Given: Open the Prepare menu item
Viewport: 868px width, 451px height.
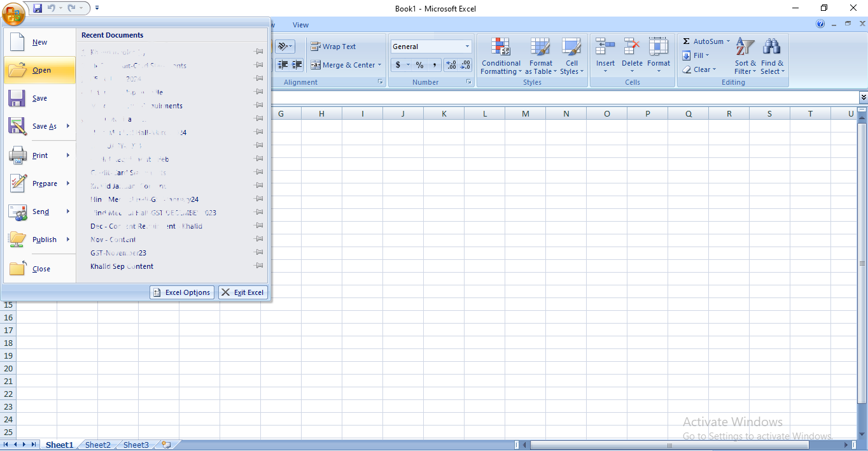Looking at the screenshot, I should point(39,183).
